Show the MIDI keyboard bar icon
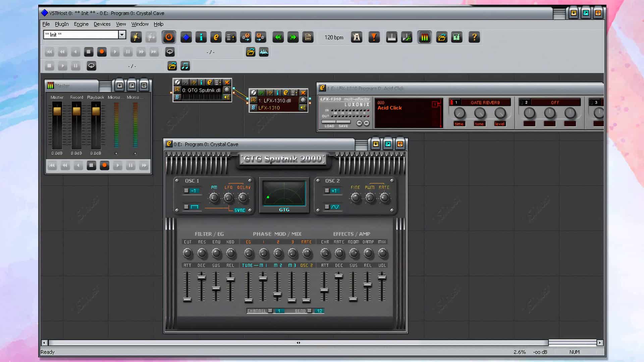The width and height of the screenshot is (644, 362). pyautogui.click(x=391, y=37)
